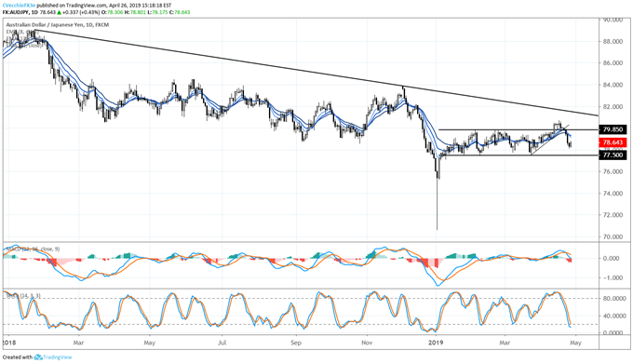
Task: Select the O:78.306 open price value
Action: point(113,12)
